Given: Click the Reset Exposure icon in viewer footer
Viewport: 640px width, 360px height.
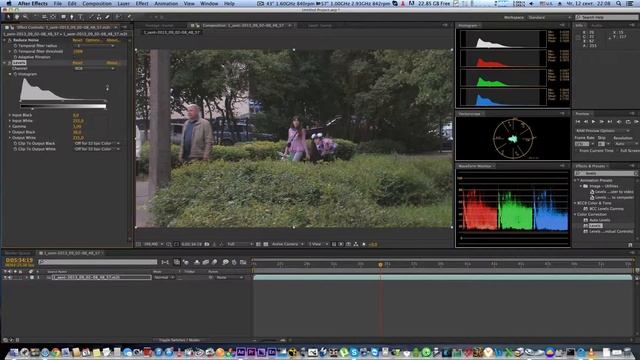Looking at the screenshot, I should point(364,244).
